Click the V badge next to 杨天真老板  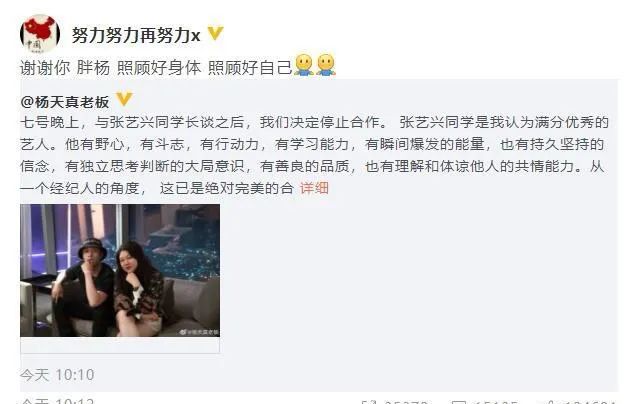[124, 99]
